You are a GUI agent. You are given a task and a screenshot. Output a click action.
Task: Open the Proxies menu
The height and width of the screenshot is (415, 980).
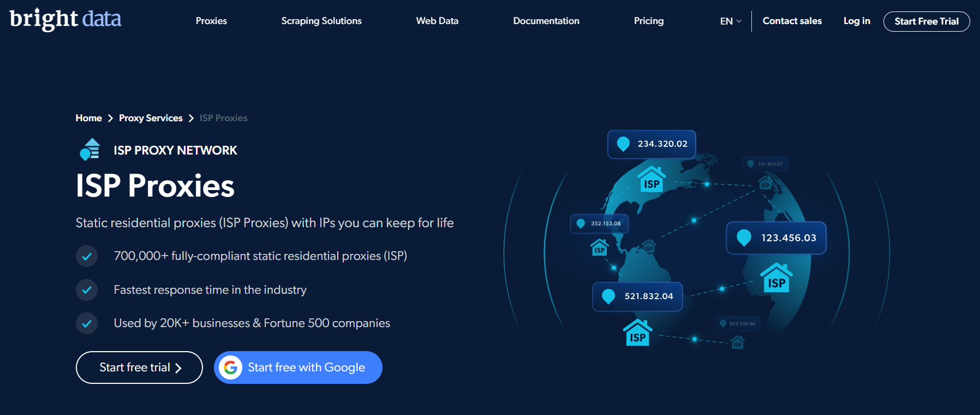click(x=211, y=21)
